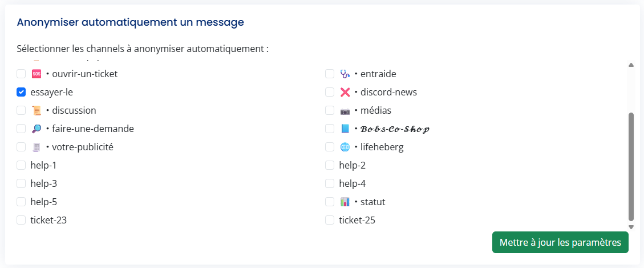Click the scroll icon next to discussion
644x268 pixels.
(x=37, y=110)
